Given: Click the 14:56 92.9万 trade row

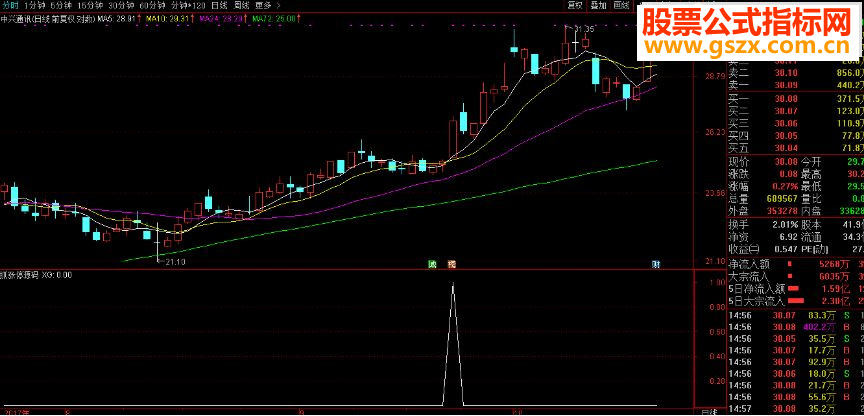Looking at the screenshot, I should pos(796,362).
